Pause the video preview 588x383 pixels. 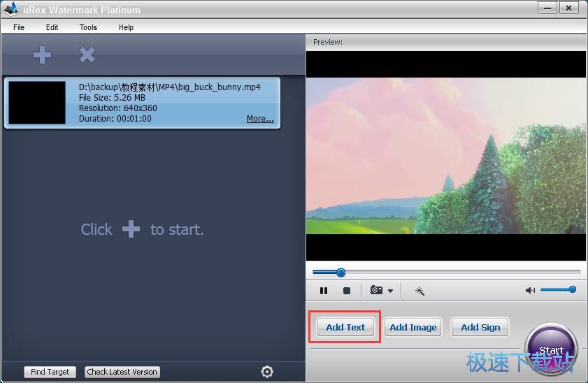[x=324, y=291]
